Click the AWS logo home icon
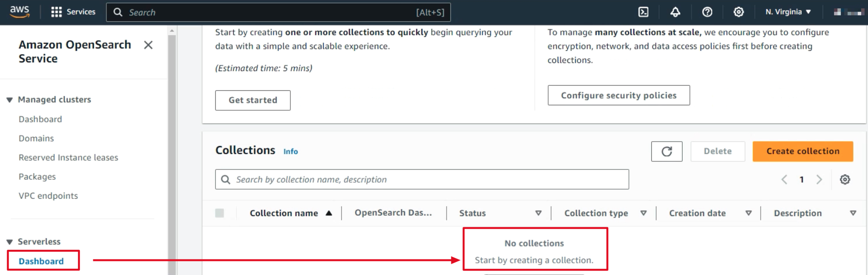 point(19,12)
